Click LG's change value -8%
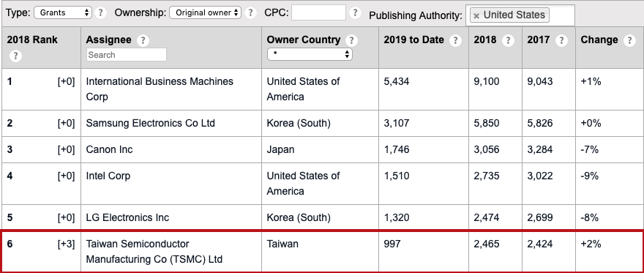The height and width of the screenshot is (273, 644). point(590,217)
